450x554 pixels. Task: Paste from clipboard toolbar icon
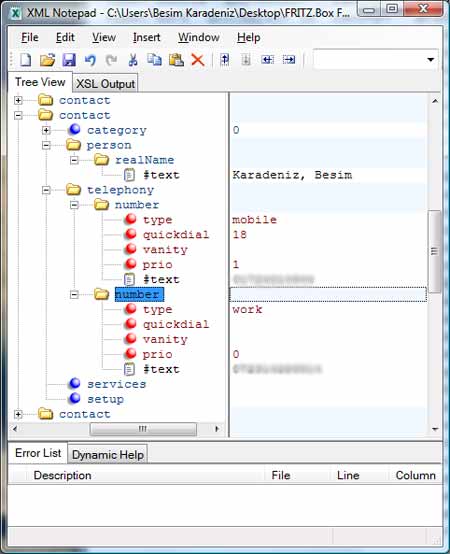coord(176,60)
